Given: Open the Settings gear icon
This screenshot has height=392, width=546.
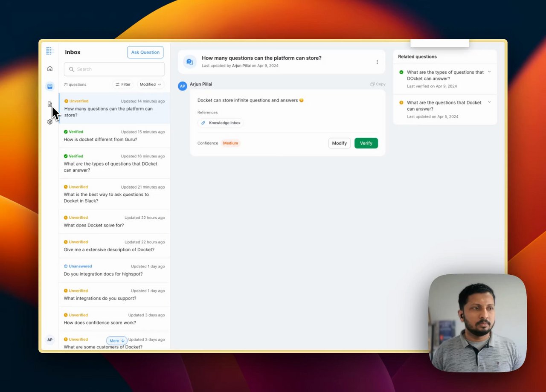Looking at the screenshot, I should (50, 122).
